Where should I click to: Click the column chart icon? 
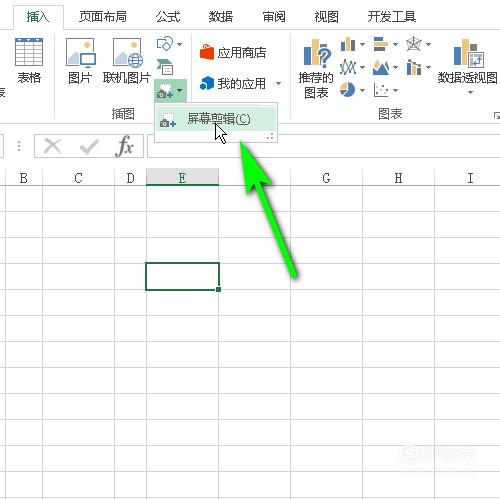tap(348, 44)
